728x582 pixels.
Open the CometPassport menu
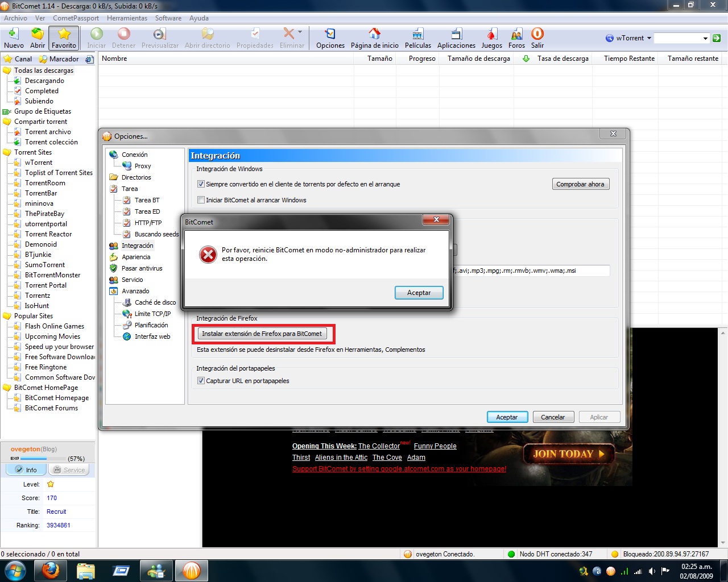click(76, 18)
